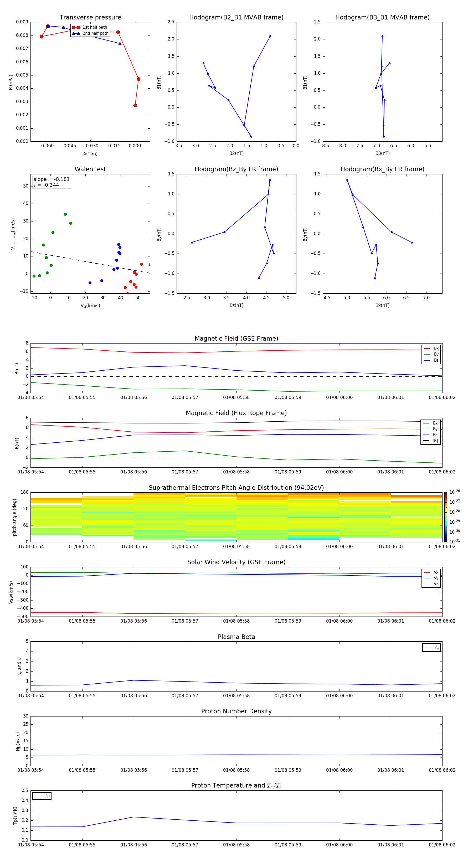Viewport: 473px width, 868px height.
Task: Click the 'Hodogram(B2_B1 MVAB frame)' title
Action: click(236, 18)
